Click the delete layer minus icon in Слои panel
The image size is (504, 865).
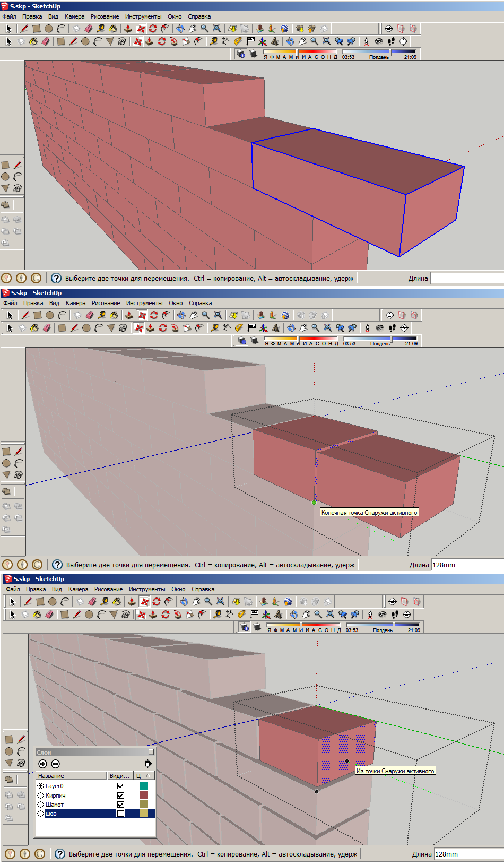click(x=56, y=764)
